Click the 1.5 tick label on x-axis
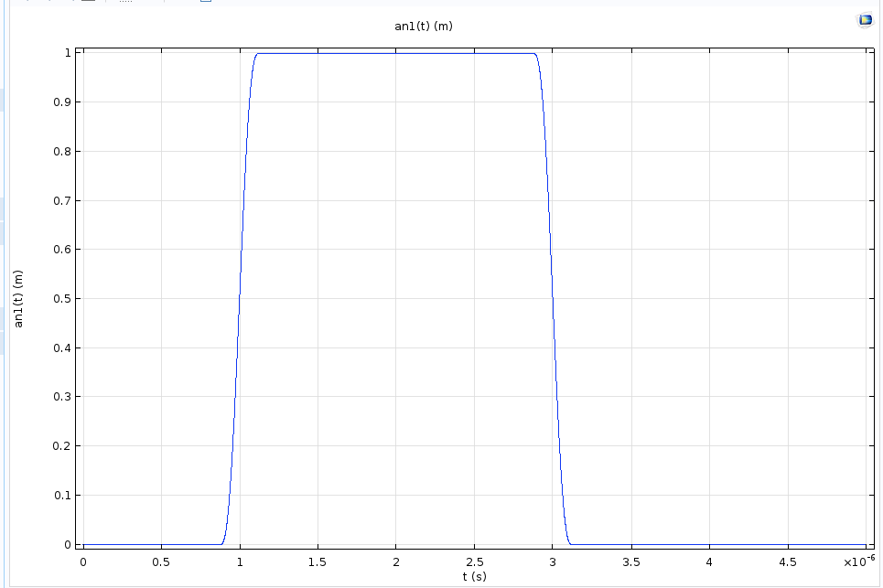Image resolution: width=883 pixels, height=588 pixels. (x=318, y=561)
